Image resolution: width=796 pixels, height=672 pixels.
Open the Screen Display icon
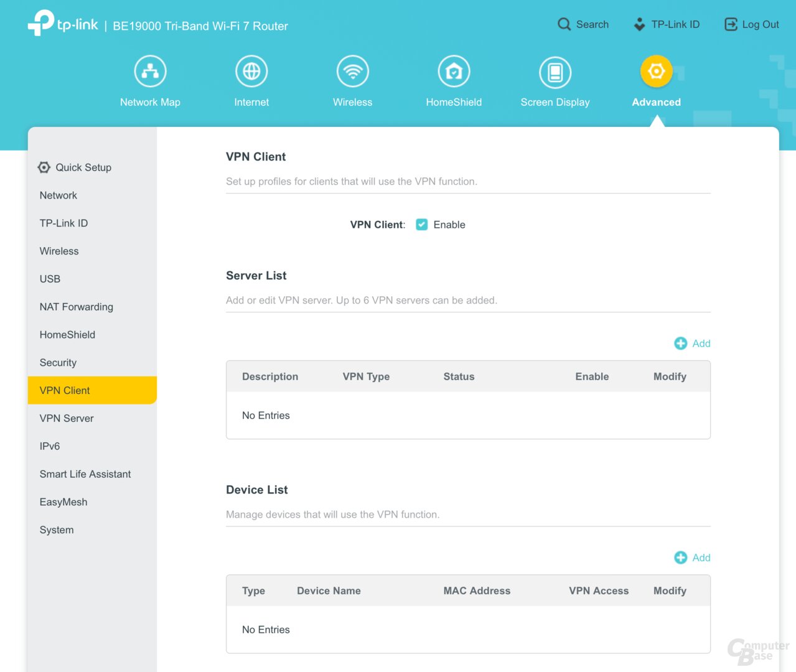click(x=555, y=72)
